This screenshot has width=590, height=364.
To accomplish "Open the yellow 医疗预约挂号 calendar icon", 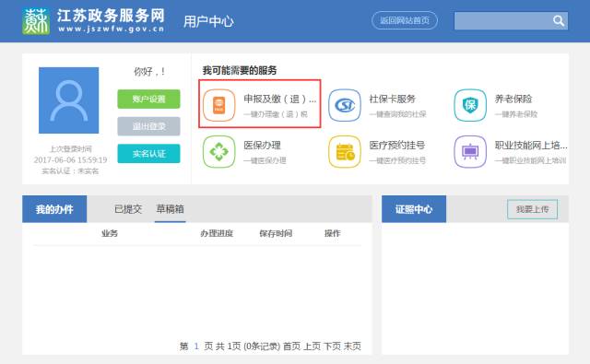I will (344, 151).
